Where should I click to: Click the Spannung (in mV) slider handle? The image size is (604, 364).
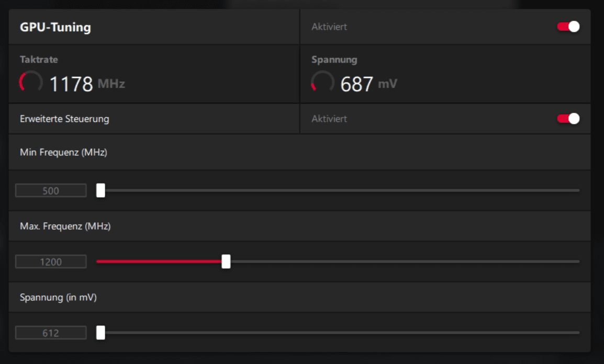click(x=100, y=333)
